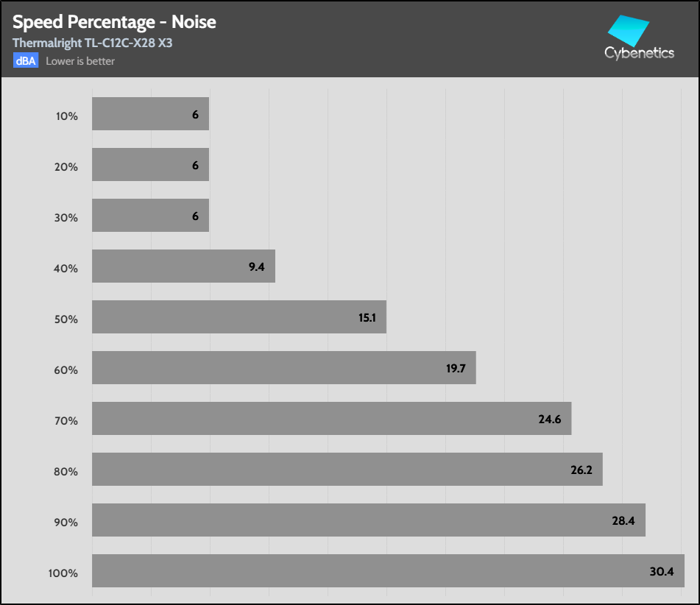700x605 pixels.
Task: Click the 10% axis label
Action: [66, 116]
